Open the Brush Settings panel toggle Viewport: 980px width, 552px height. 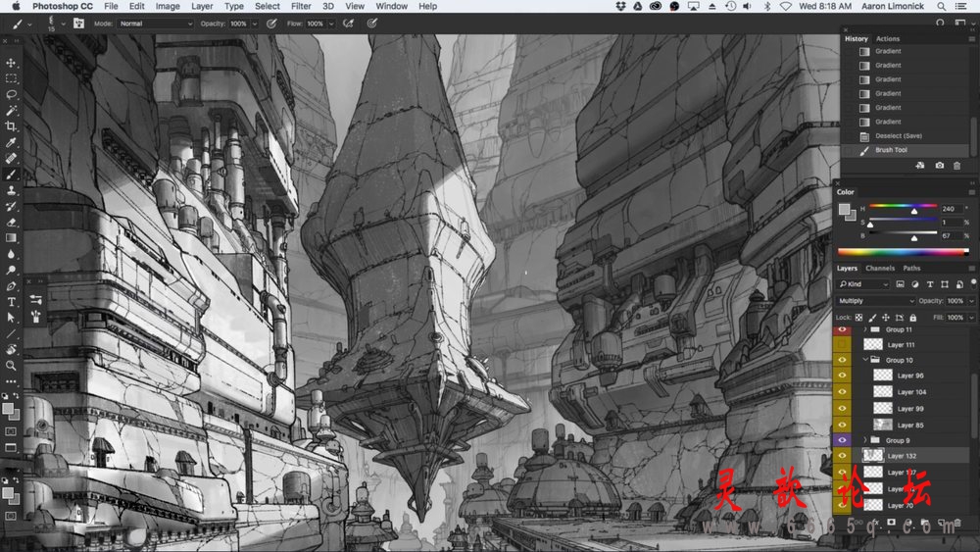tap(78, 24)
